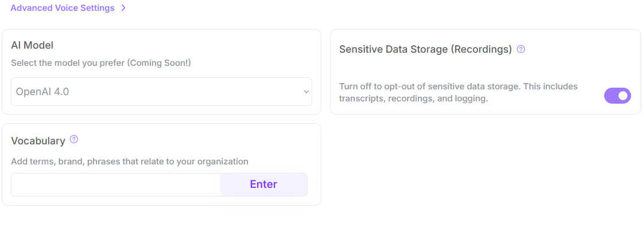The height and width of the screenshot is (240, 644).
Task: Click the "(Recordings)" part of the storage title
Action: click(481, 49)
